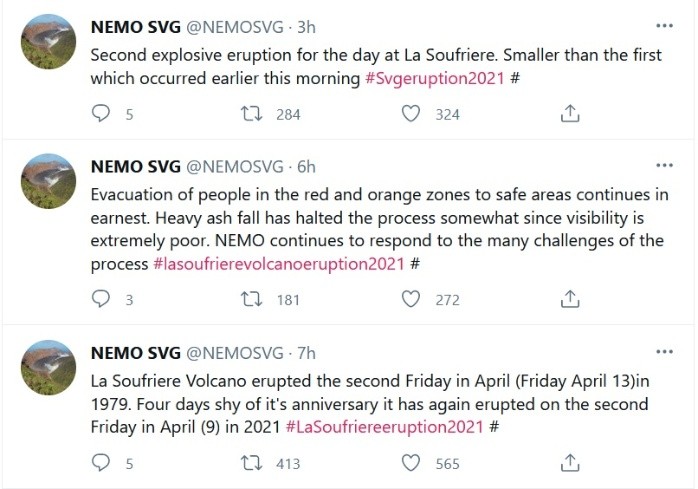Reply to the 1979 anniversary tweet
Viewport: 698px width, 489px height.
(x=100, y=463)
